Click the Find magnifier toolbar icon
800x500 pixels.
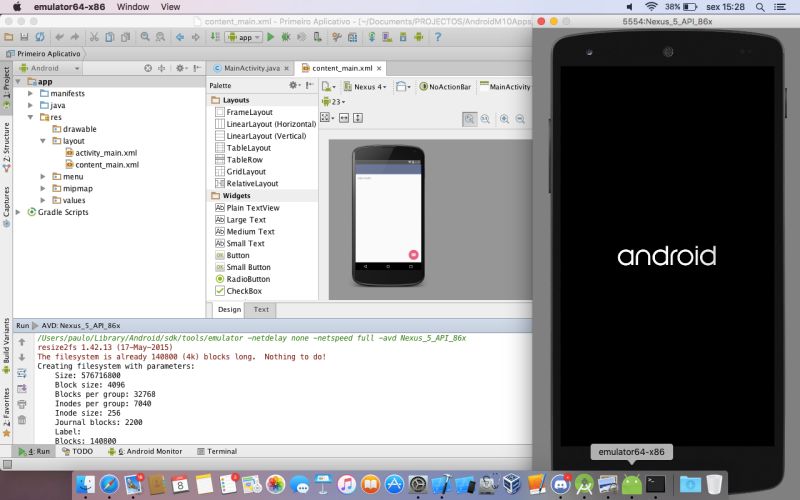145,37
